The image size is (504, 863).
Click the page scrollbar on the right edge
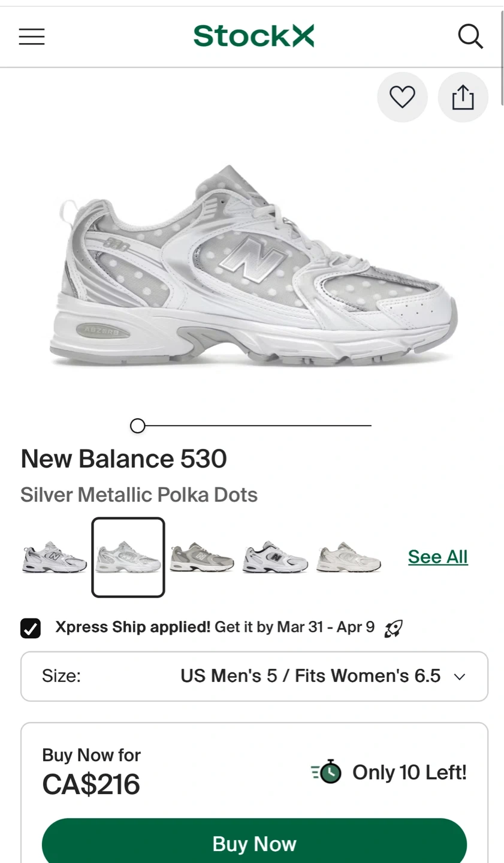tap(502, 42)
